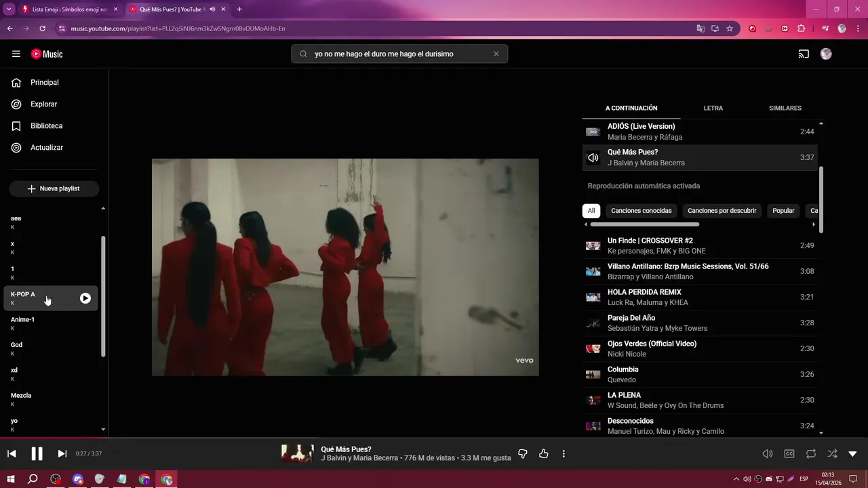The height and width of the screenshot is (488, 868).
Task: Open the Actualizar sidebar item
Action: pos(47,148)
